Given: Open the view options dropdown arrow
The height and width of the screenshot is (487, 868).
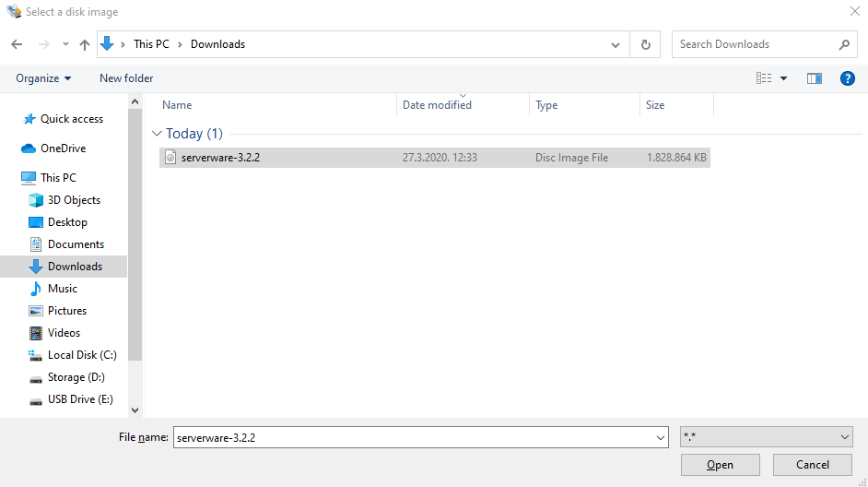Looking at the screenshot, I should pos(784,78).
